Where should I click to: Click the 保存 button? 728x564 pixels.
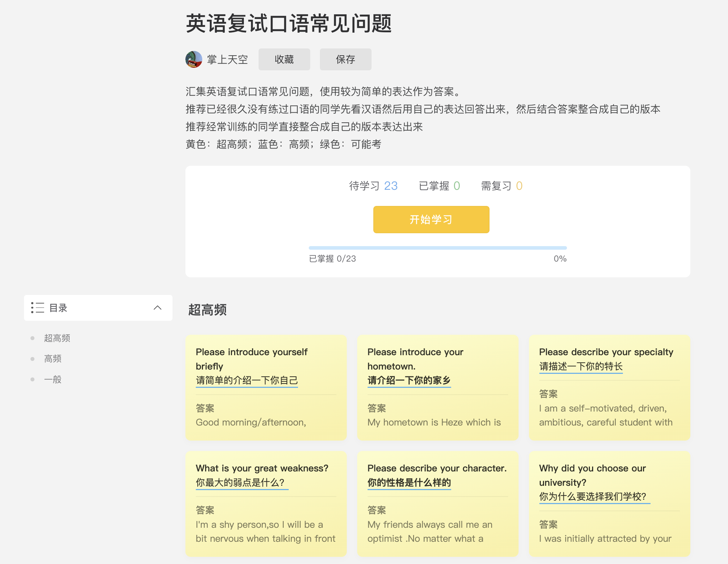point(345,60)
